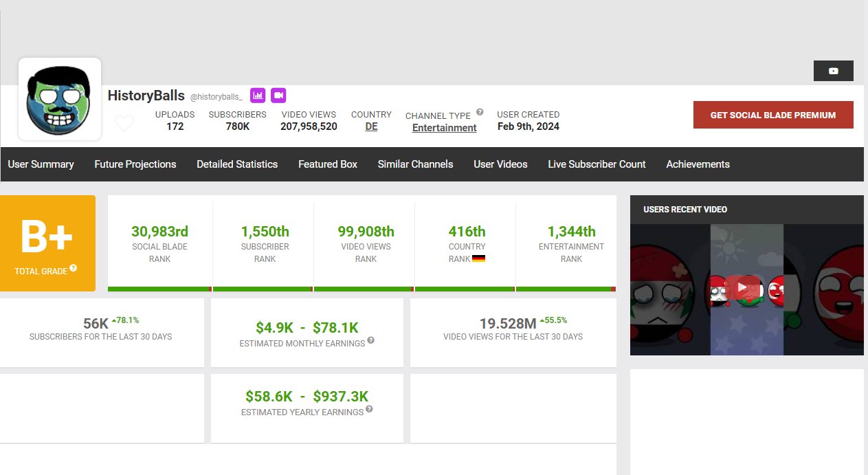Screen dimensions: 868x475
Task: Click the purple bar chart icon beside HistoryBalls
Action: click(x=258, y=96)
